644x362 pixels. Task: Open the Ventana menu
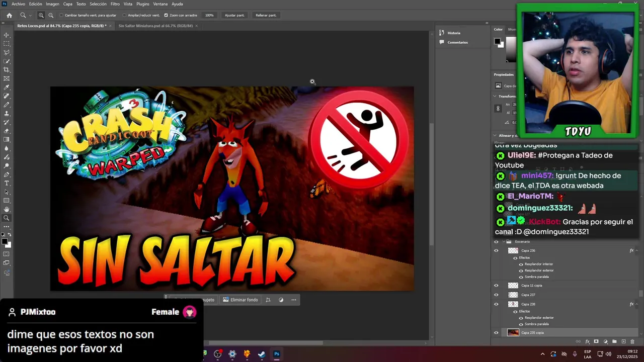160,4
